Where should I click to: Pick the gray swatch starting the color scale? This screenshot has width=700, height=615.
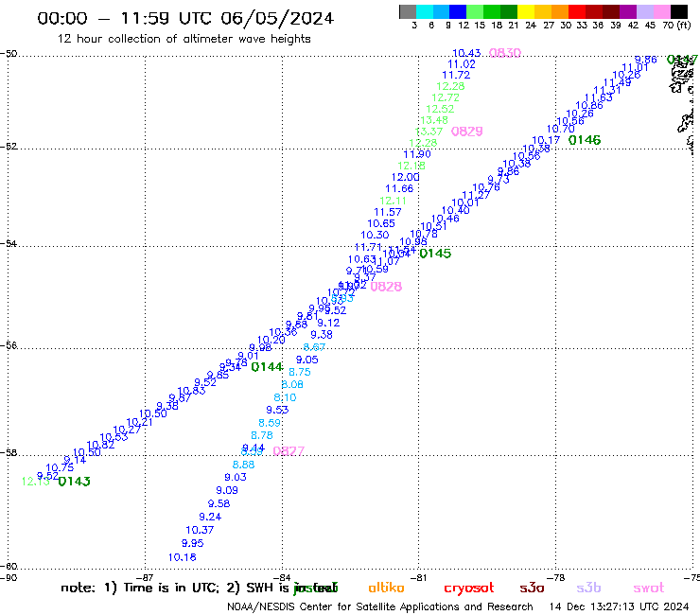[x=408, y=11]
